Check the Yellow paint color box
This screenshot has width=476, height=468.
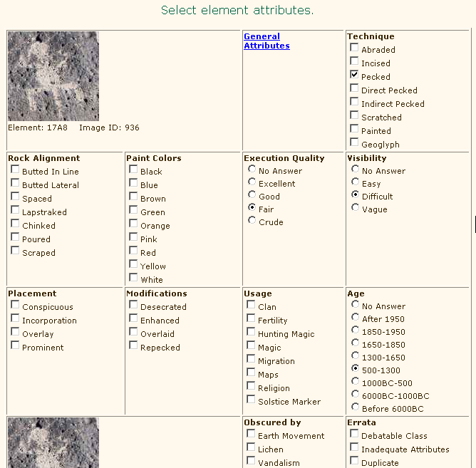(133, 264)
